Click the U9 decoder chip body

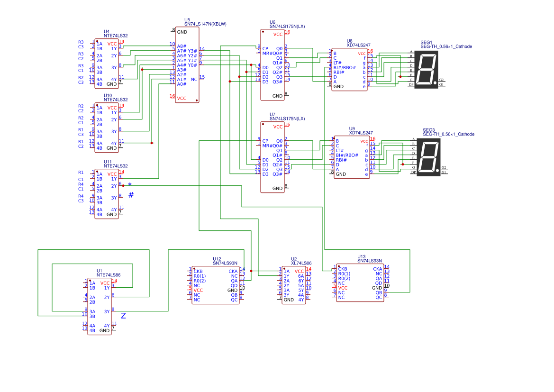tap(352, 157)
